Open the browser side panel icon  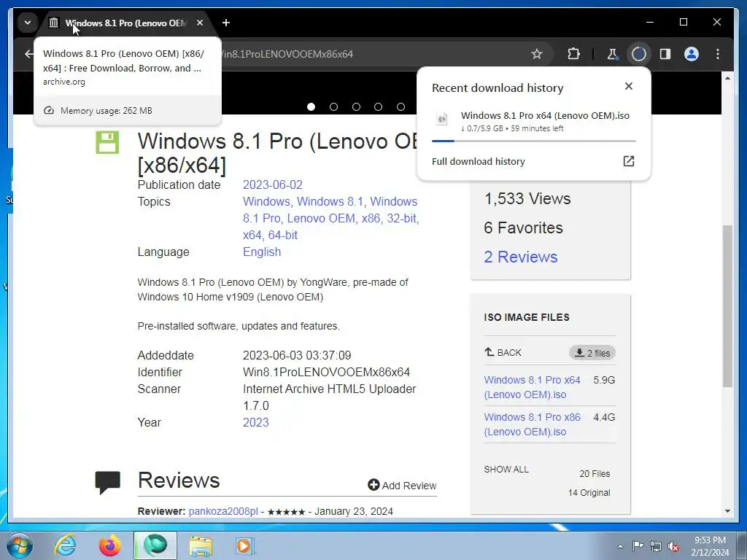[x=665, y=54]
